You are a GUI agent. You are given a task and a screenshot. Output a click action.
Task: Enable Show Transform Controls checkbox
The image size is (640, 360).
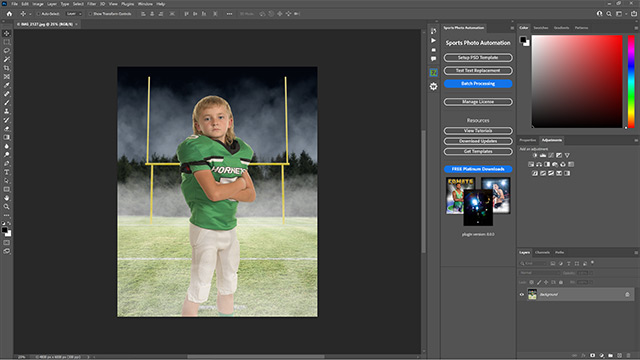90,14
